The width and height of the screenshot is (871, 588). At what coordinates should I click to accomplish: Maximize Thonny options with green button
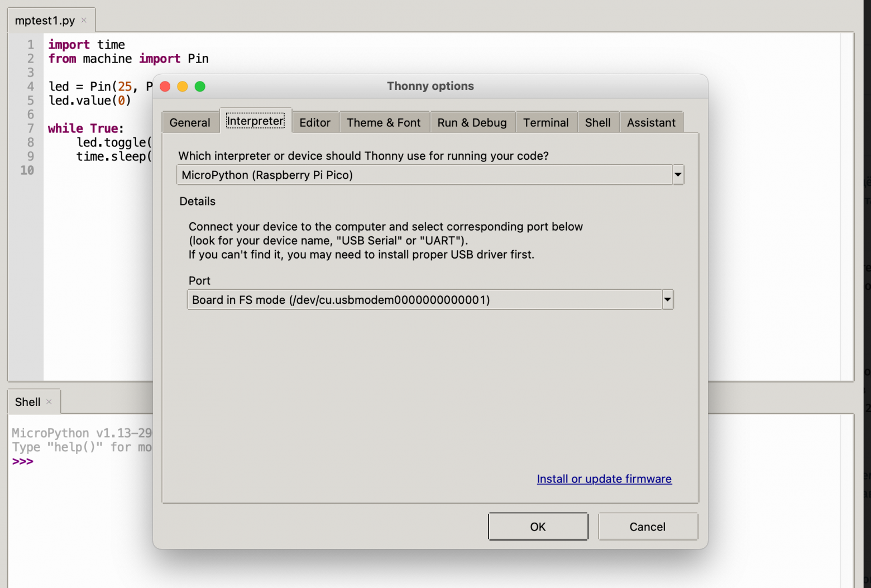tap(200, 87)
